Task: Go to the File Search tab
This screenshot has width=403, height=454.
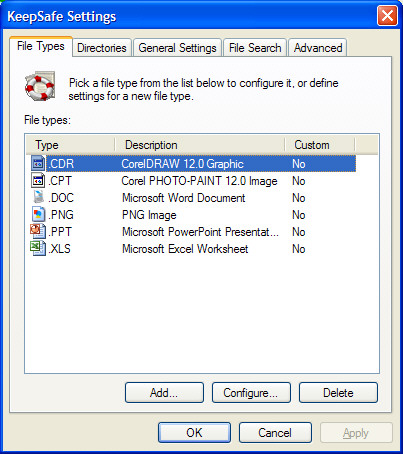Action: coord(255,48)
